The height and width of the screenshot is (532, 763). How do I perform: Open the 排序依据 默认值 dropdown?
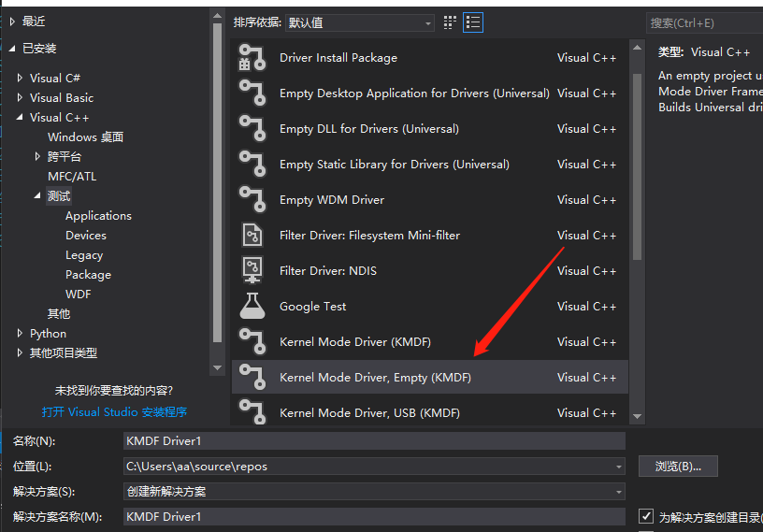[360, 22]
